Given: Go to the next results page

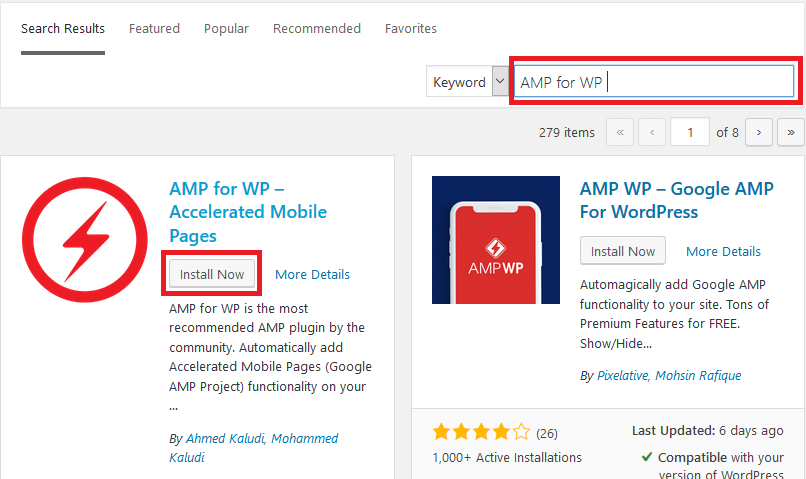Looking at the screenshot, I should pyautogui.click(x=759, y=133).
